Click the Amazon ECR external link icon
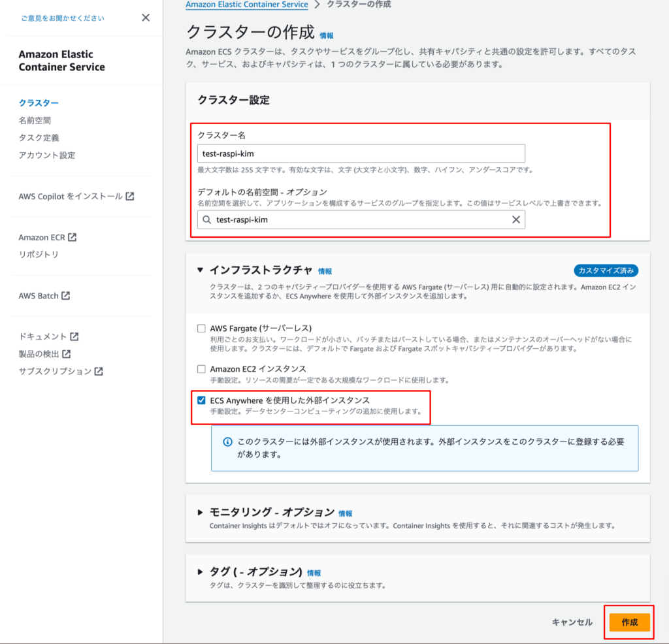The image size is (669, 644). (x=72, y=237)
